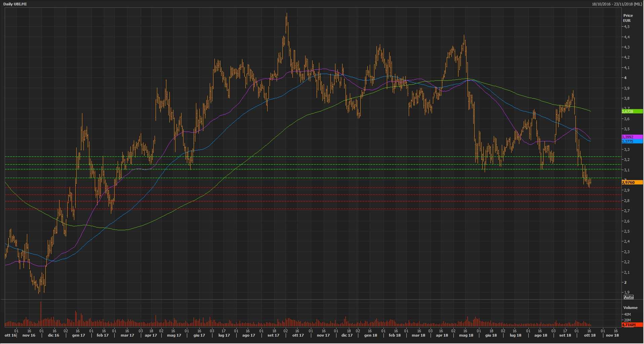644x344 pixels.
Task: Click the 20M volume axis tick
Action: (x=627, y=320)
